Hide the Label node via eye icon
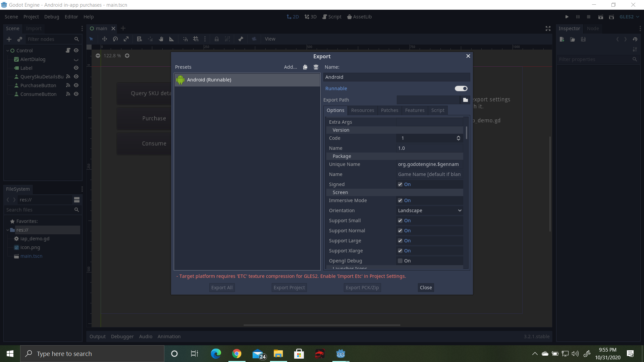Screen dimensions: 644x362 pos(76,68)
